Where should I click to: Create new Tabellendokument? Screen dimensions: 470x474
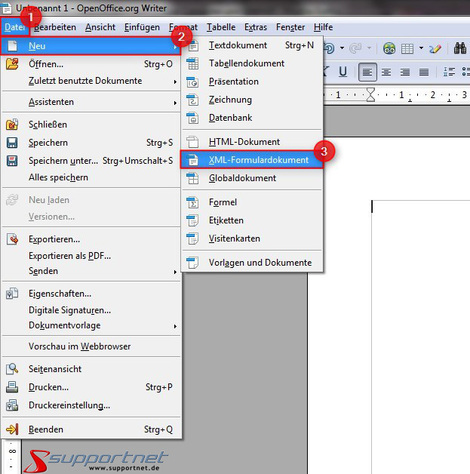pos(252,63)
